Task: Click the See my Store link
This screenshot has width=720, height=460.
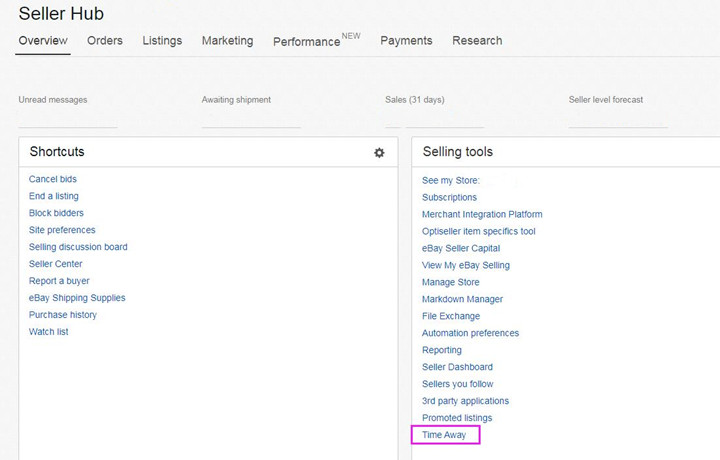Action: tap(451, 180)
